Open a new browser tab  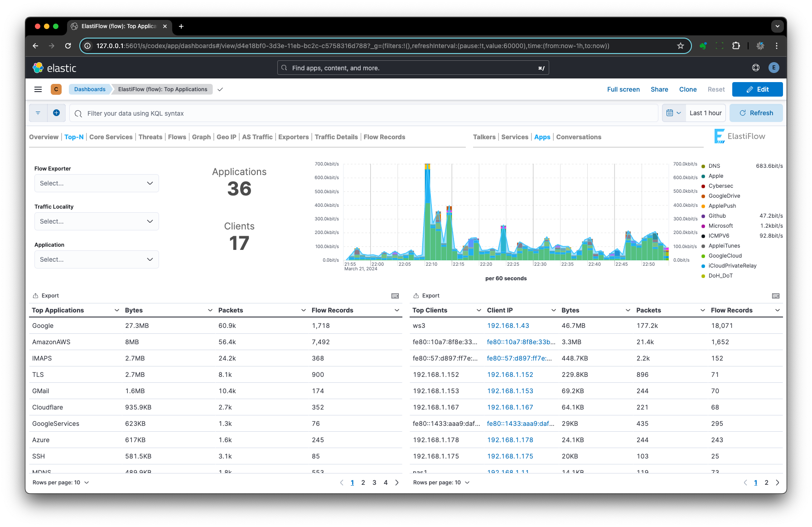pos(181,26)
